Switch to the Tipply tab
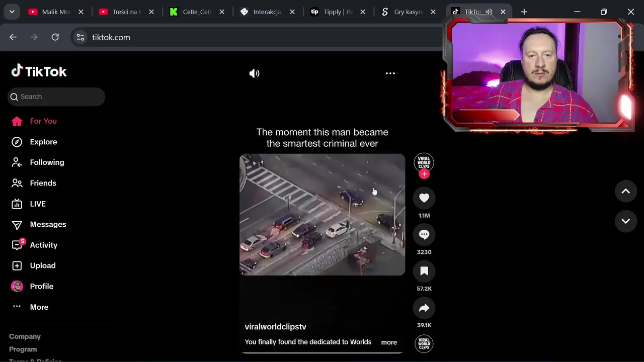Viewport: 644px width, 362px height. coord(337,12)
